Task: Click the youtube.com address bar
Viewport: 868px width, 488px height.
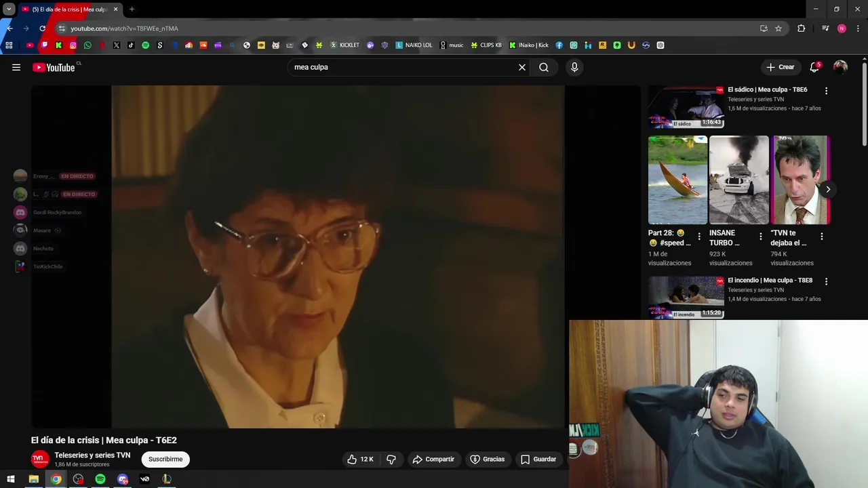Action: (407, 28)
